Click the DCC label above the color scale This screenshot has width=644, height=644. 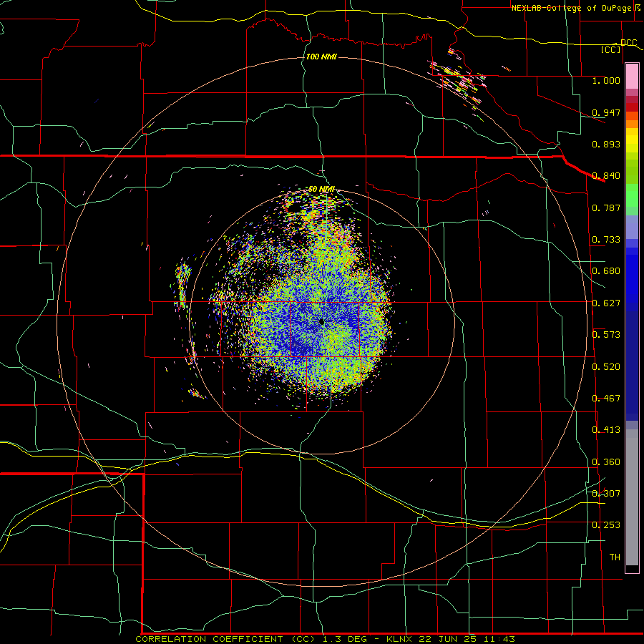point(628,42)
